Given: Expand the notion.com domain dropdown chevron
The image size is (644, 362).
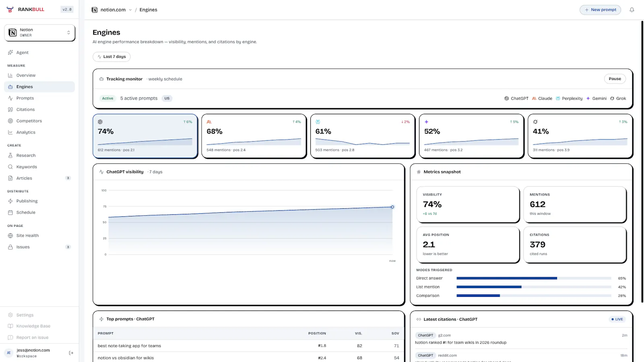Looking at the screenshot, I should pos(130,10).
